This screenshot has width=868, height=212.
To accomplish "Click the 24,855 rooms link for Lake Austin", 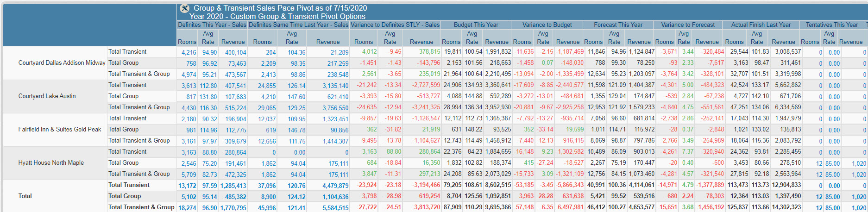I will (267, 86).
